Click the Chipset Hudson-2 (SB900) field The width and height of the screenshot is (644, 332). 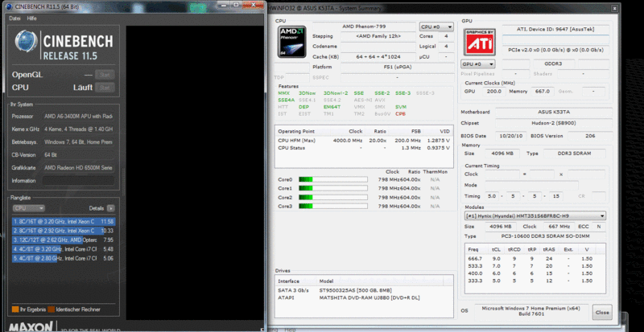click(x=554, y=123)
